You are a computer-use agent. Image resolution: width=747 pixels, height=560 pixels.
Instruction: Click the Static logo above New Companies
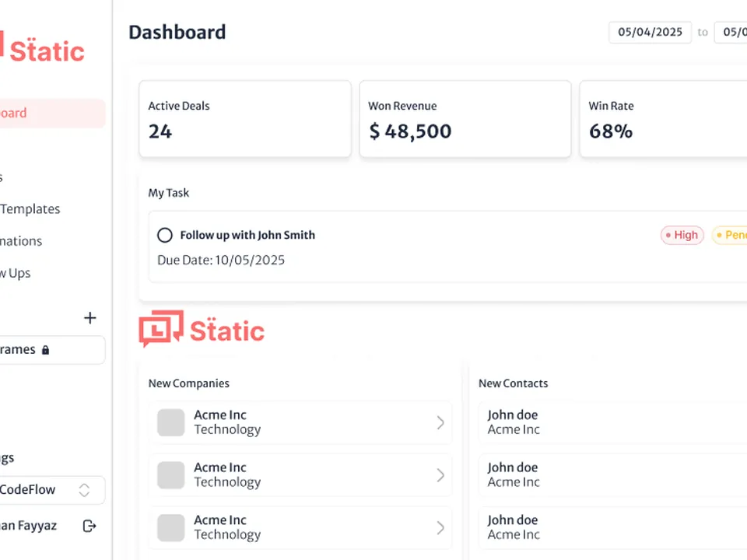coord(202,328)
